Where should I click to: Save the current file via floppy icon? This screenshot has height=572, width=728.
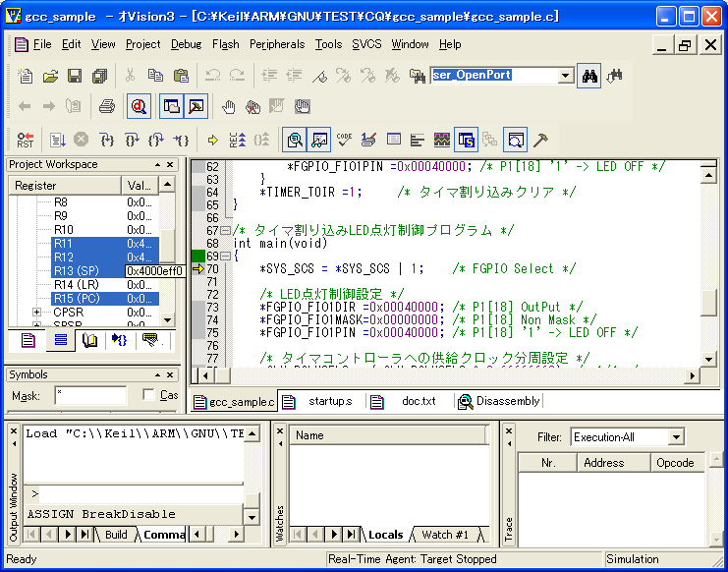pos(75,76)
